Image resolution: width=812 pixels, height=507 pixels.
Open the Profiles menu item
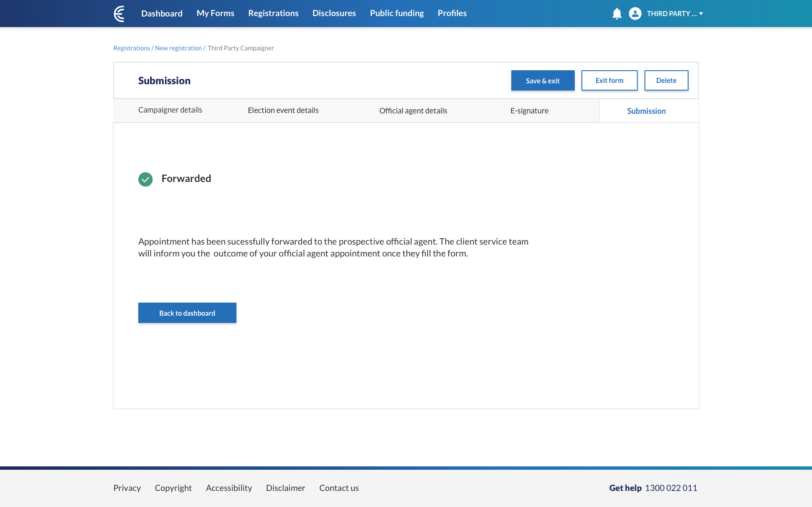tap(452, 13)
